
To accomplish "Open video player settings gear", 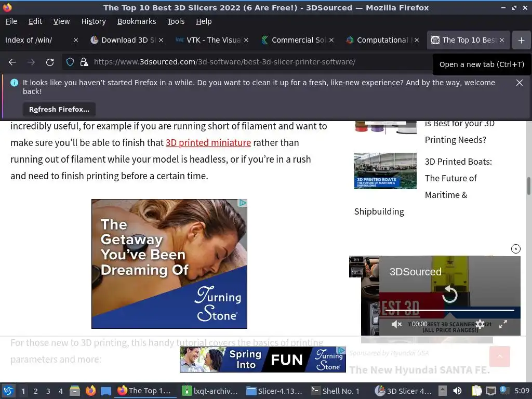I will (x=480, y=324).
